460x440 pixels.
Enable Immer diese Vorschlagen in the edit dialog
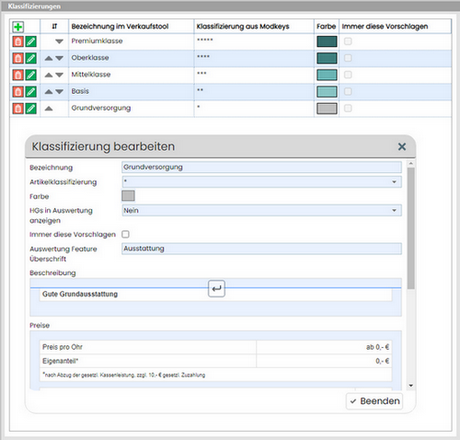click(126, 234)
